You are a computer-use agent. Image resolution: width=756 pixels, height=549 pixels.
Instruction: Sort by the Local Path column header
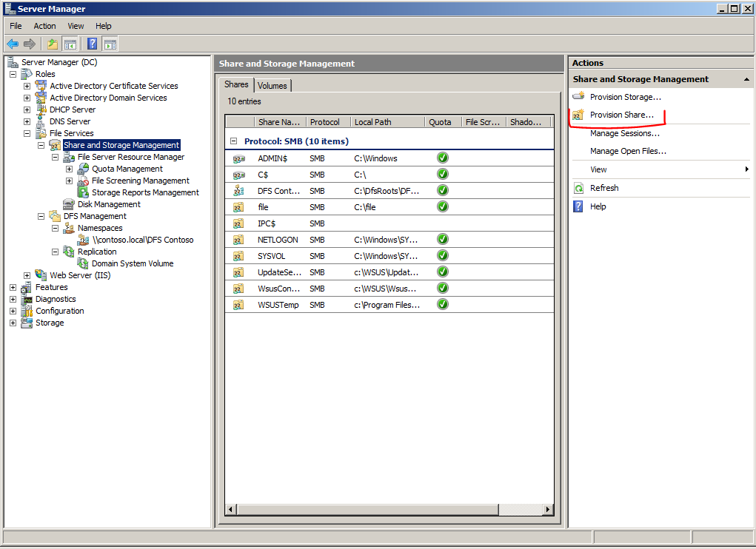coord(388,122)
